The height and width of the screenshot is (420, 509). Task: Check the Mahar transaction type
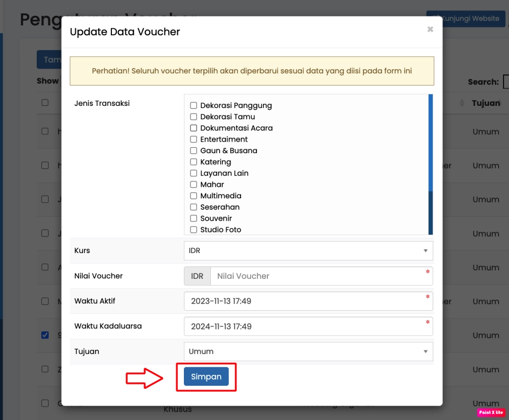pyautogui.click(x=193, y=184)
